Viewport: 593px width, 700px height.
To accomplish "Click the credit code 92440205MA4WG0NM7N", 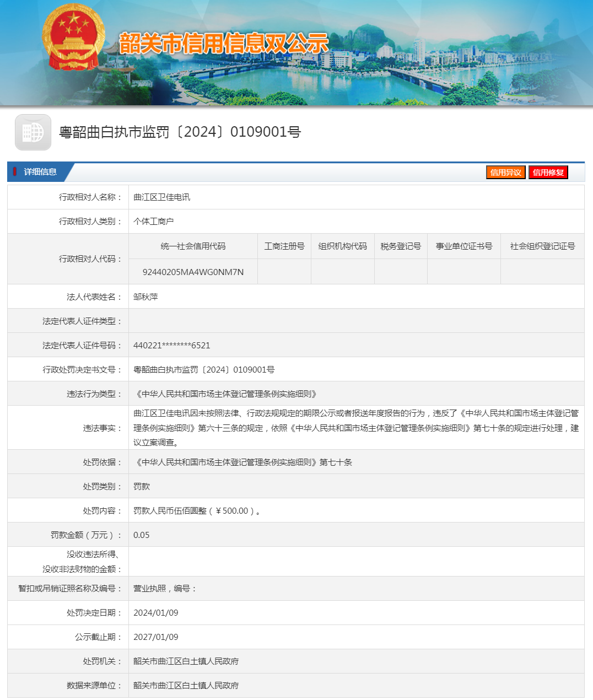I will [x=193, y=272].
